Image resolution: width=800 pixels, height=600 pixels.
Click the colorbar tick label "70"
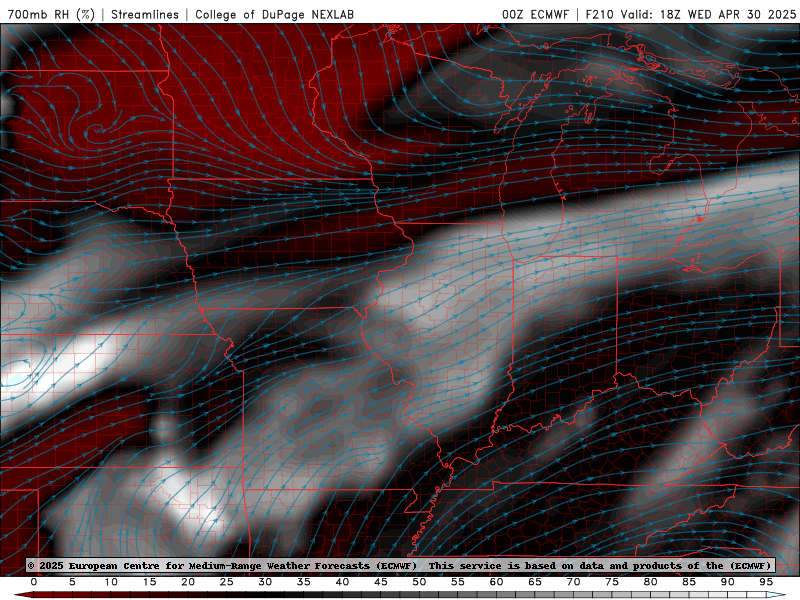(573, 582)
